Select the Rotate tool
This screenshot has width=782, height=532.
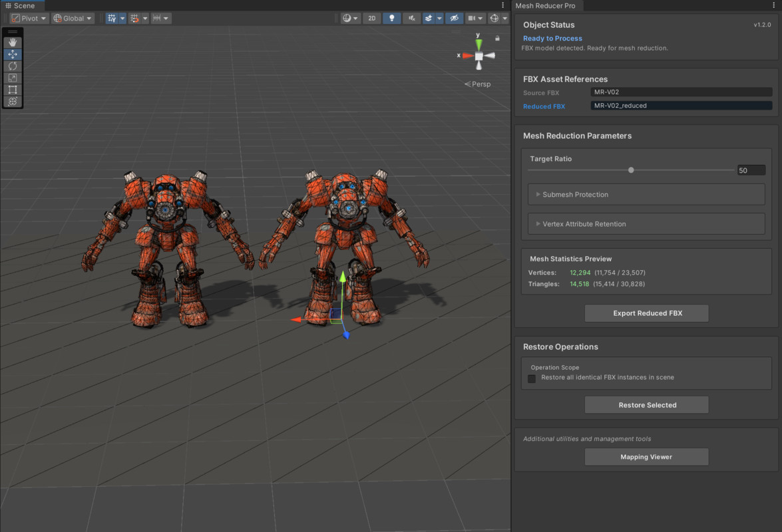13,66
